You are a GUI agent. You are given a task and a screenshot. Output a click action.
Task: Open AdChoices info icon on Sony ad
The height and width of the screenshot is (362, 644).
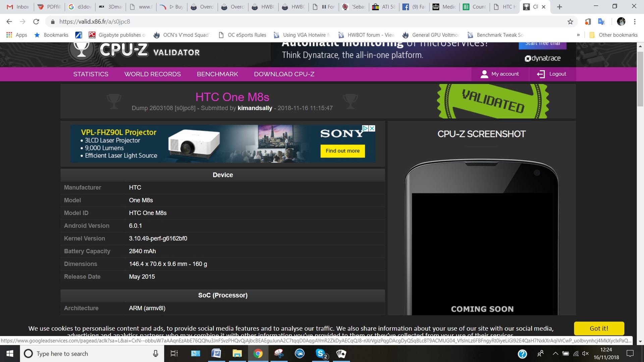pyautogui.click(x=366, y=128)
